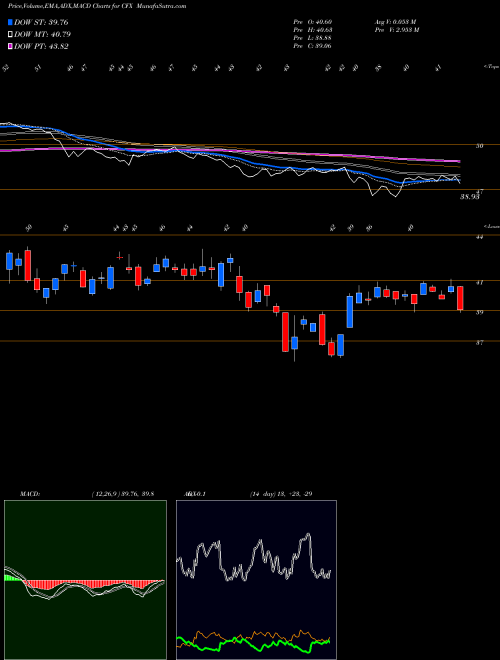Image resolution: width=500 pixels, height=660 pixels.
Task: Click the 44 price axis label
Action: coord(479,237)
